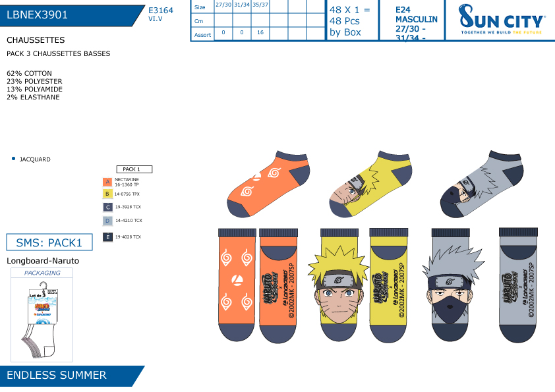Click the PACK 1 label box
555x392 pixels.
134,169
